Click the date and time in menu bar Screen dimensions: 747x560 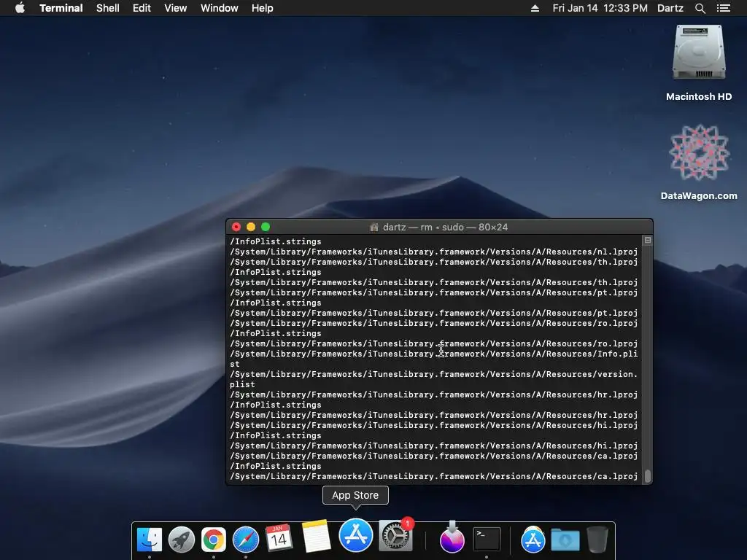click(x=600, y=8)
